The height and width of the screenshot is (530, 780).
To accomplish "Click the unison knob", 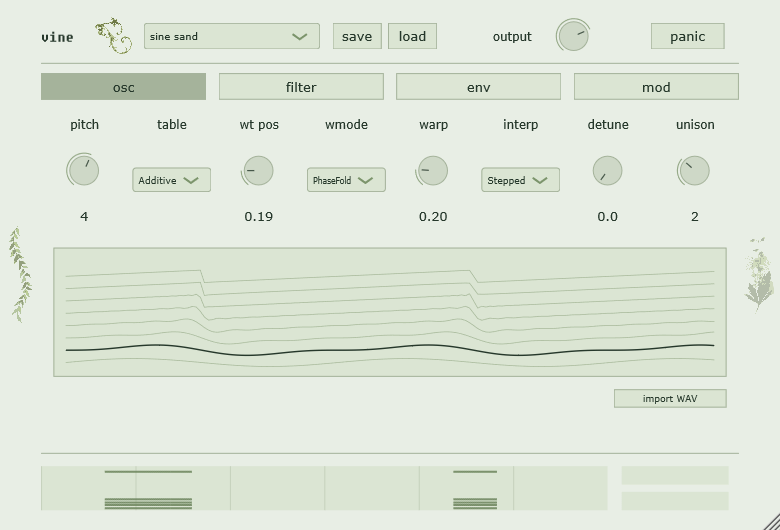I will coord(694,170).
